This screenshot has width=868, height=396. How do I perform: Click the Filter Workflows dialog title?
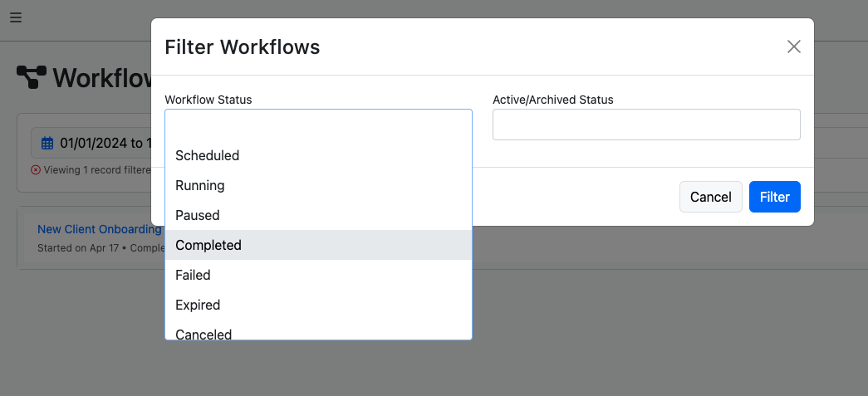pyautogui.click(x=243, y=47)
